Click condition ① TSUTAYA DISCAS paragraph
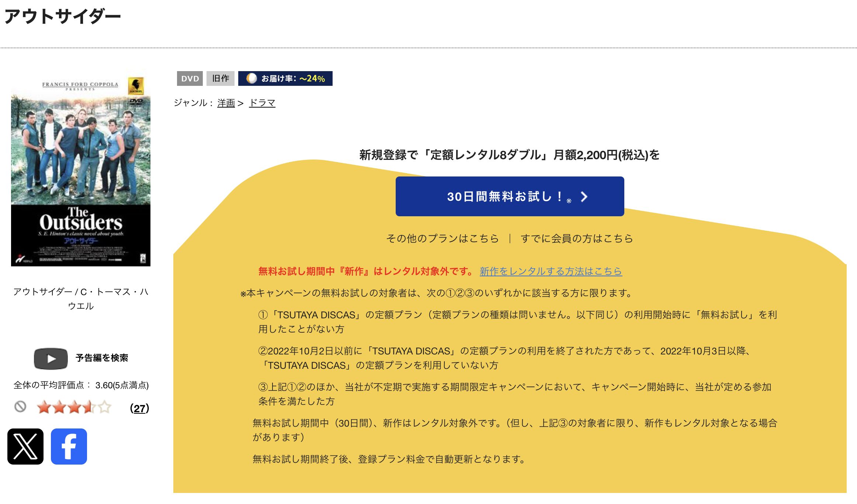The height and width of the screenshot is (504, 857). (x=518, y=322)
